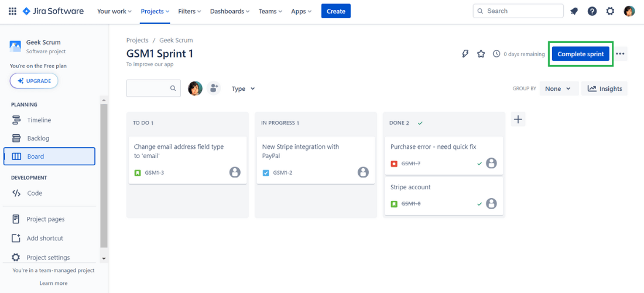Open Timeline in the sidebar
This screenshot has height=293, width=644.
tap(49, 120)
